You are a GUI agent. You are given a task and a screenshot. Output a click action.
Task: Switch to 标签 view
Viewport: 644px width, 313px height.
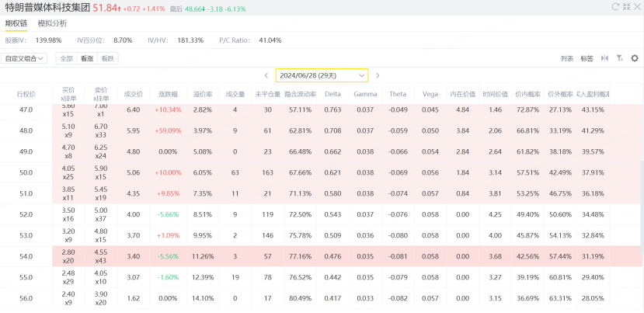[x=587, y=58]
